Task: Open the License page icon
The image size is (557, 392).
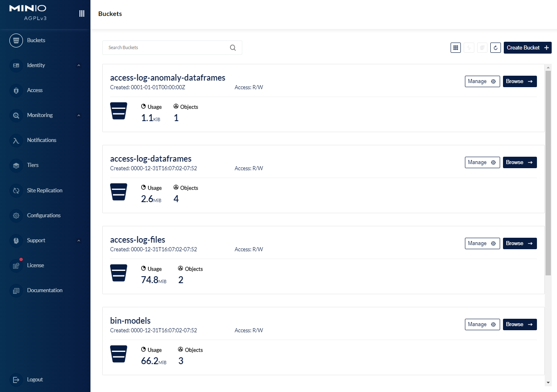Action: click(16, 266)
